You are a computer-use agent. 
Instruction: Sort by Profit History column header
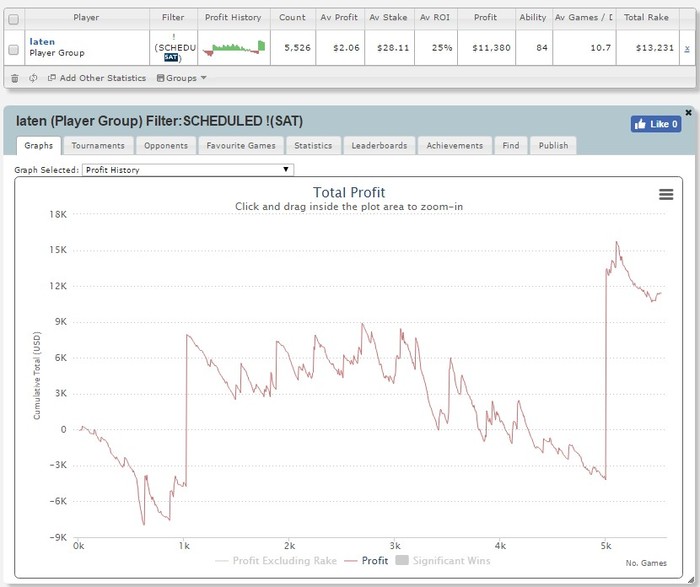click(x=233, y=18)
